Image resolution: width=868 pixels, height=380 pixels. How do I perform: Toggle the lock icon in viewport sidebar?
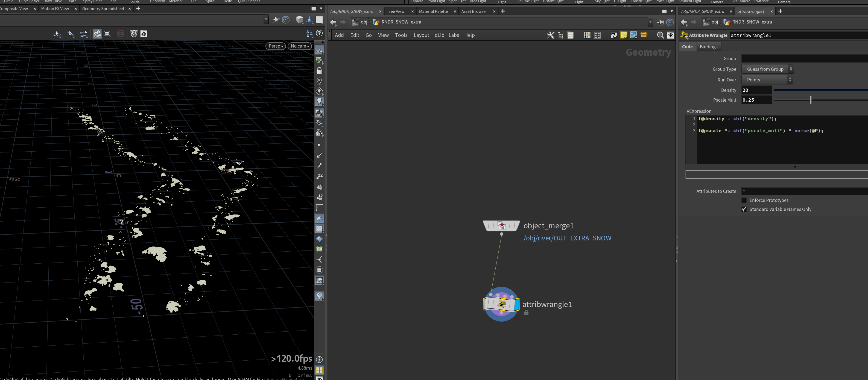pyautogui.click(x=319, y=71)
